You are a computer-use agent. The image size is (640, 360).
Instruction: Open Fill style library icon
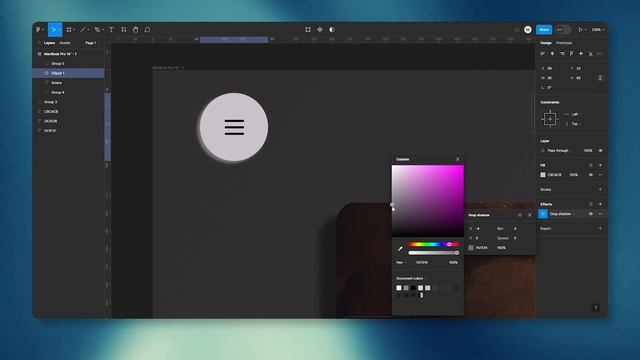[591, 165]
